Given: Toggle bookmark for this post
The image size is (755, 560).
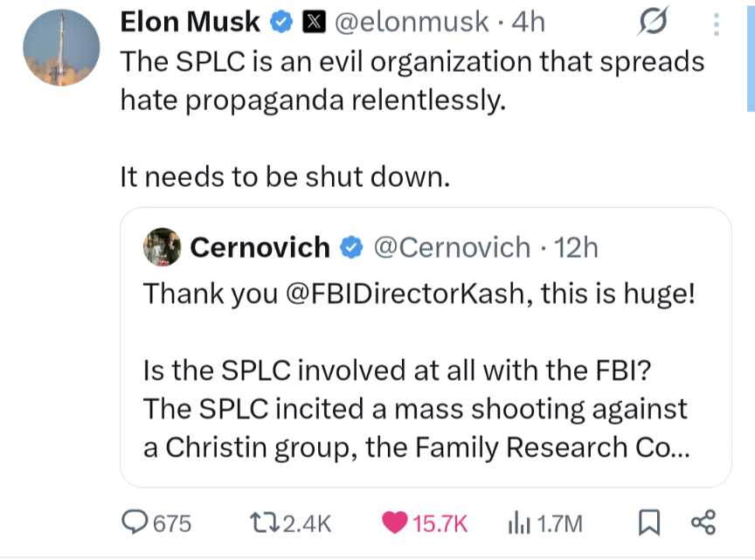Looking at the screenshot, I should [x=648, y=522].
